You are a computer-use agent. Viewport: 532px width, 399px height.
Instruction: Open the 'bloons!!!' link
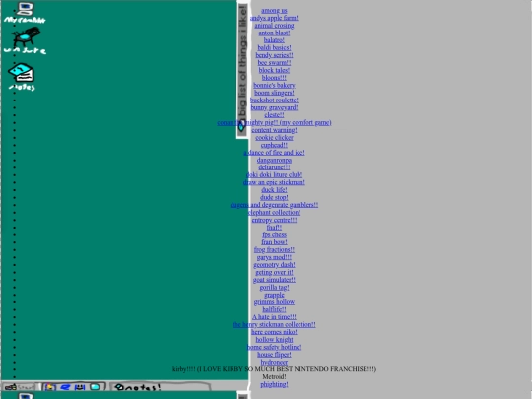pos(274,78)
